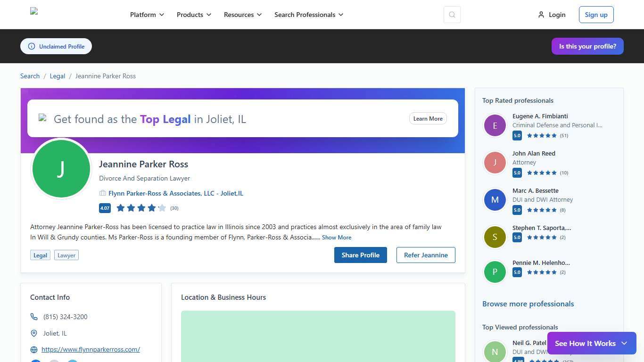Open the Platform dropdown menu
This screenshot has height=362, width=644.
pos(147,15)
